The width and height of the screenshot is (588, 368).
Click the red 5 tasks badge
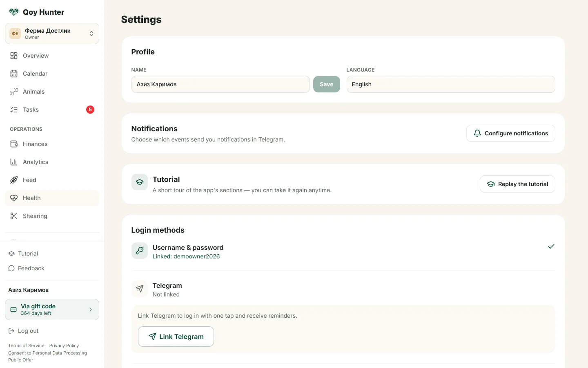[x=90, y=110]
